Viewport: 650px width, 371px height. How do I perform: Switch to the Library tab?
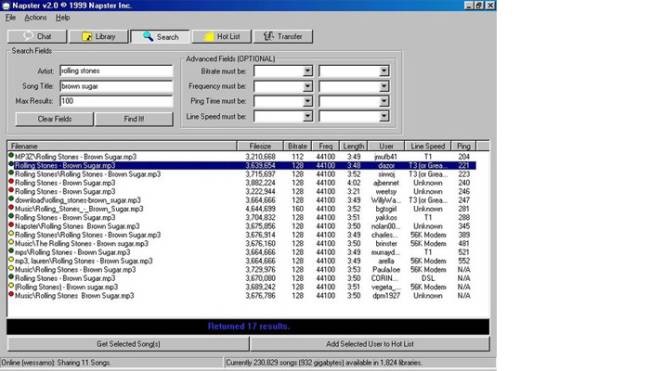(x=99, y=36)
